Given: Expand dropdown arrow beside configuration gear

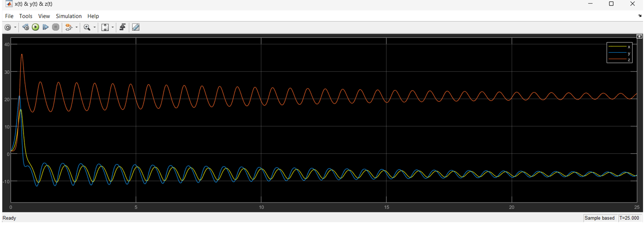Looking at the screenshot, I should tap(15, 28).
